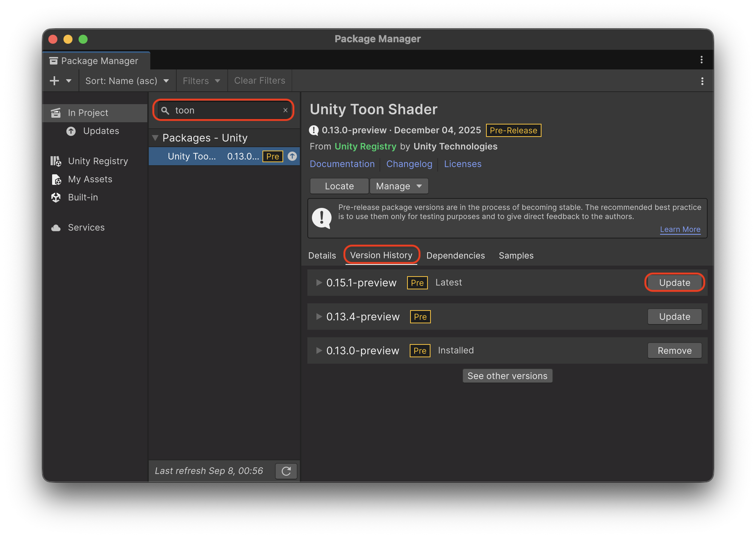
Task: Open the toolbar's three-dot options menu
Action: [702, 81]
